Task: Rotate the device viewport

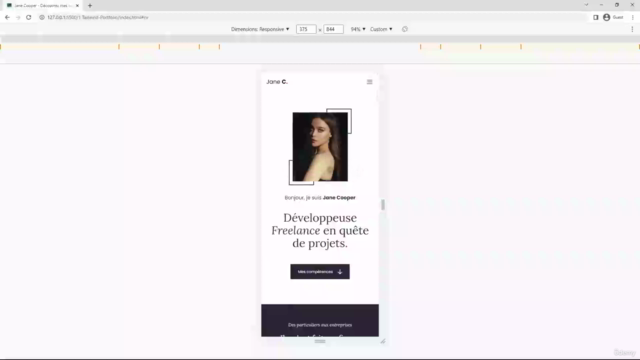Action: (x=404, y=29)
